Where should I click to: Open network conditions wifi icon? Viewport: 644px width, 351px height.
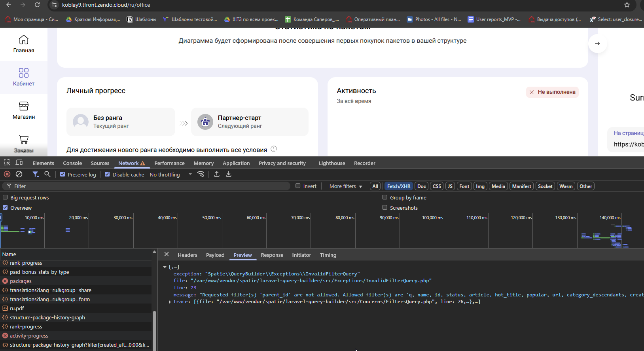pos(201,174)
